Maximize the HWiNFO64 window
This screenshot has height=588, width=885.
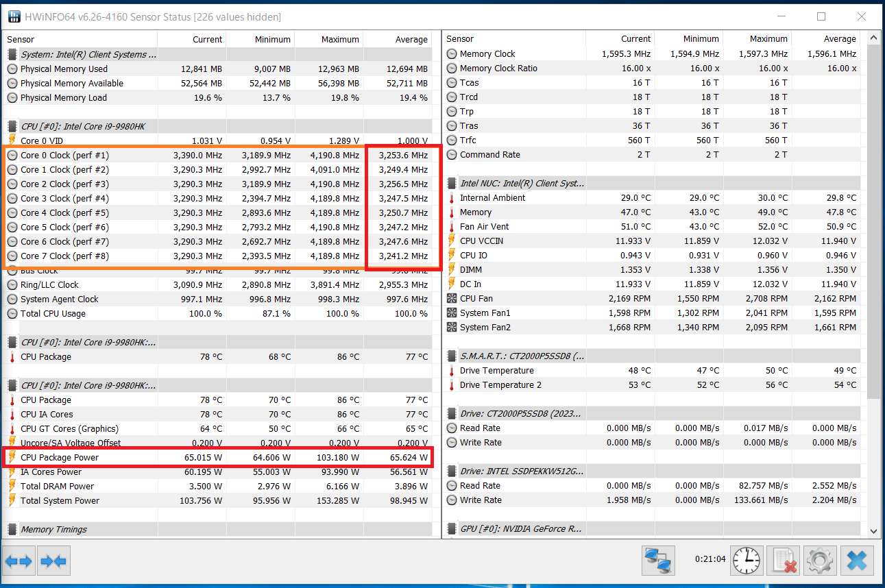821,16
